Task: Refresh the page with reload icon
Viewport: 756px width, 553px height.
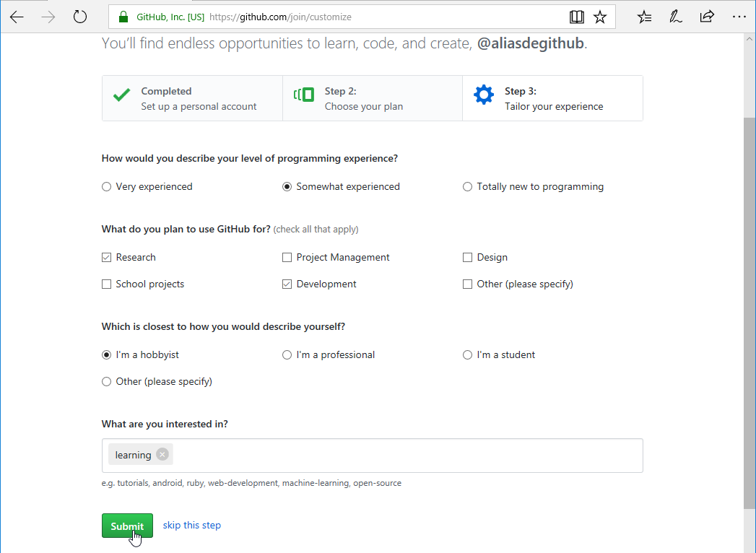Action: coord(80,17)
